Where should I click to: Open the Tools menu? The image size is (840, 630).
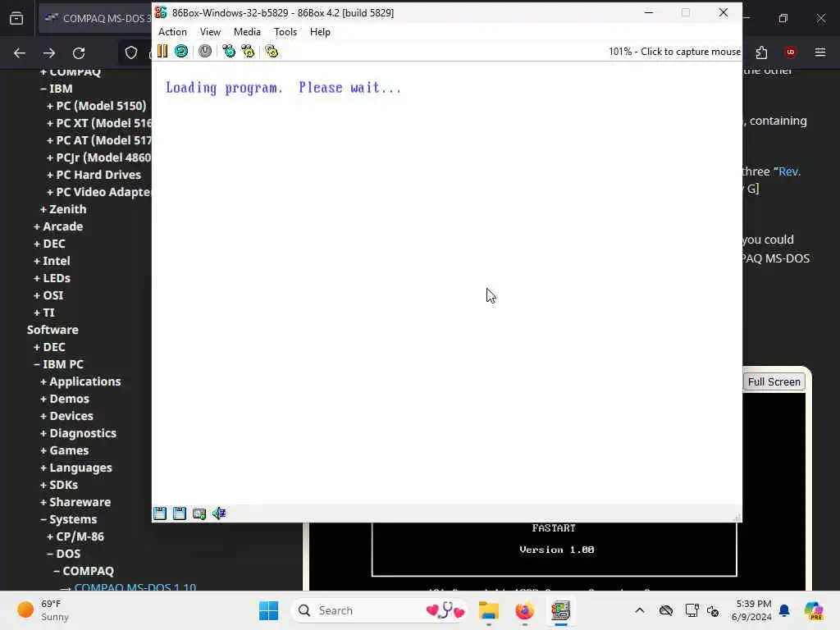[x=285, y=32]
